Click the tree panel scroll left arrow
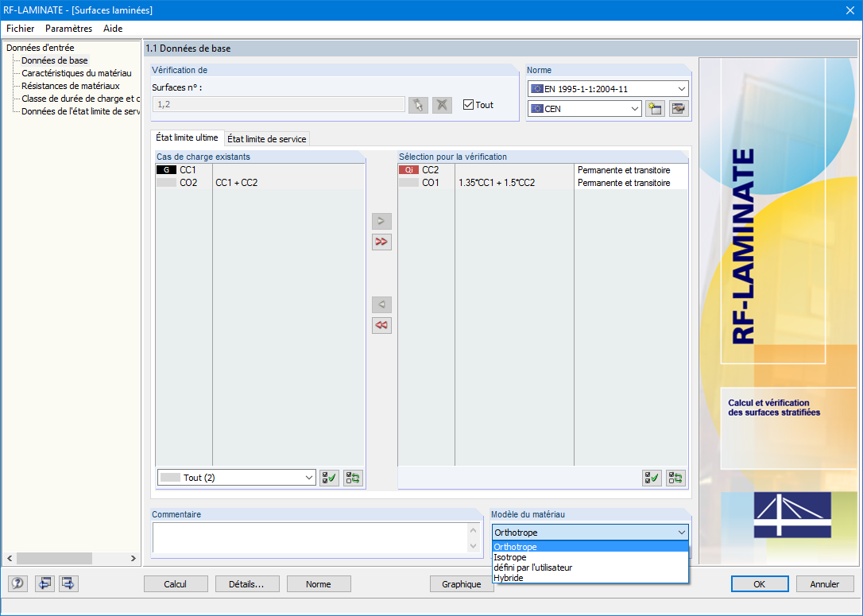 coord(10,558)
